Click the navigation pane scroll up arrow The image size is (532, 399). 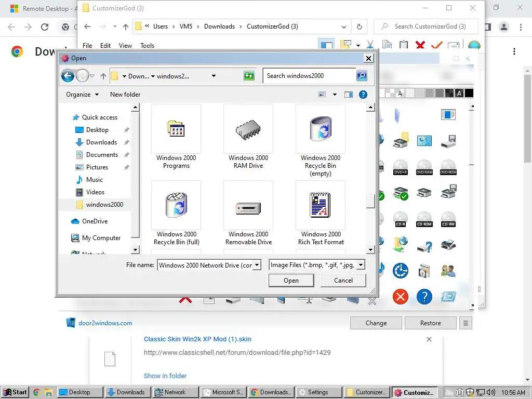point(135,108)
